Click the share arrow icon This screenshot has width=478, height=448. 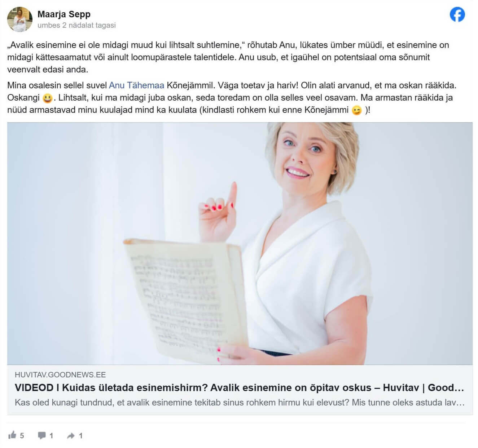tap(71, 436)
